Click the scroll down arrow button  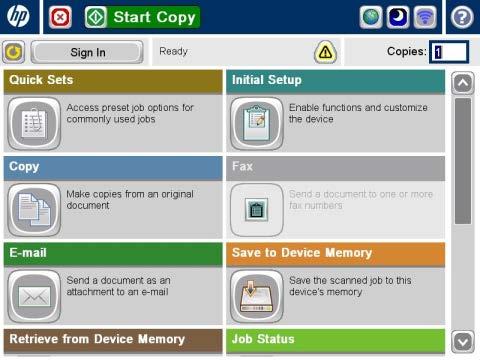[x=463, y=342]
